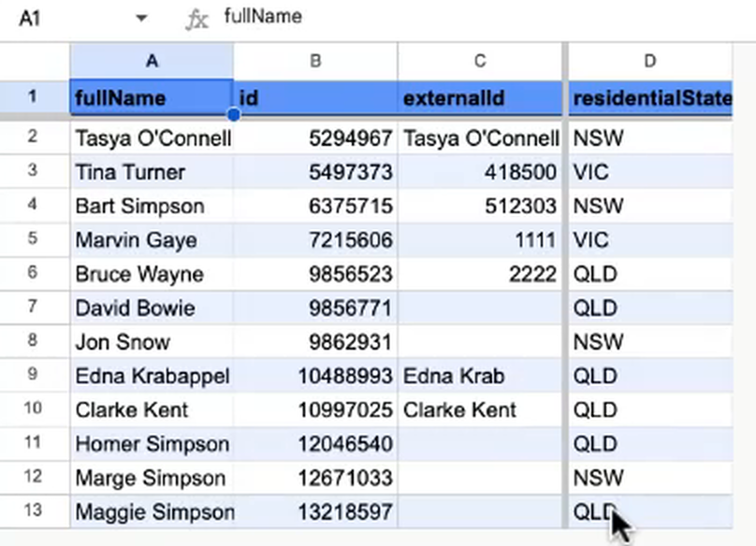Select id cell 12046540
Screen dimensions: 756x546
click(x=316, y=444)
